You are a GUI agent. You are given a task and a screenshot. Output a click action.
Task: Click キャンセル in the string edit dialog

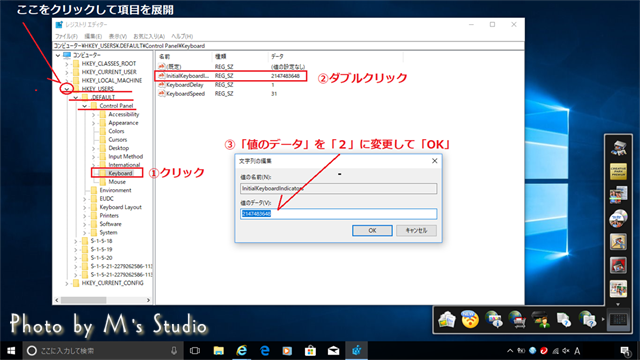point(416,231)
